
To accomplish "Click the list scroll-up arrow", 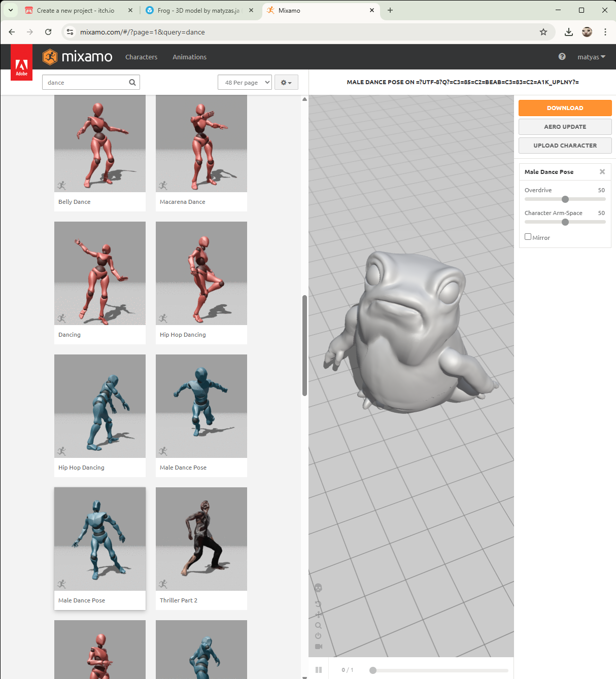I will pos(304,99).
